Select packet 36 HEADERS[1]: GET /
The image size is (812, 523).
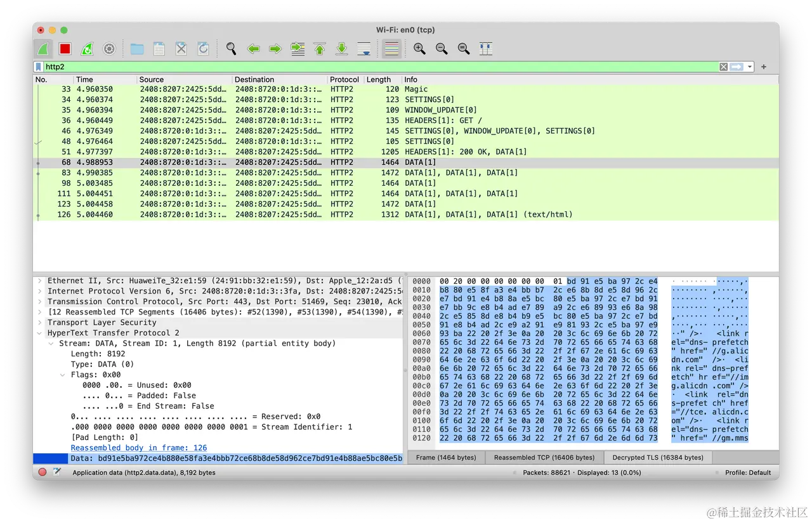(x=406, y=120)
